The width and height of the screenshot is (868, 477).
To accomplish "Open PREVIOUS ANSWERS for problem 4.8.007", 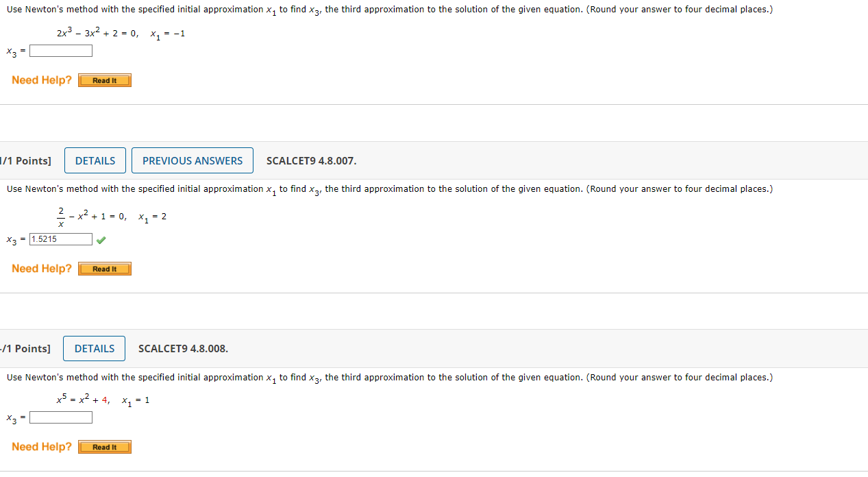I will point(192,160).
